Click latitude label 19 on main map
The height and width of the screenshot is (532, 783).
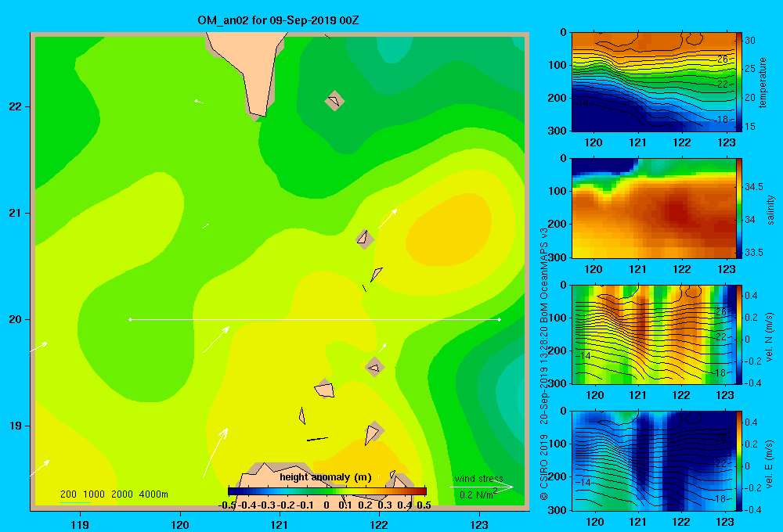point(16,426)
